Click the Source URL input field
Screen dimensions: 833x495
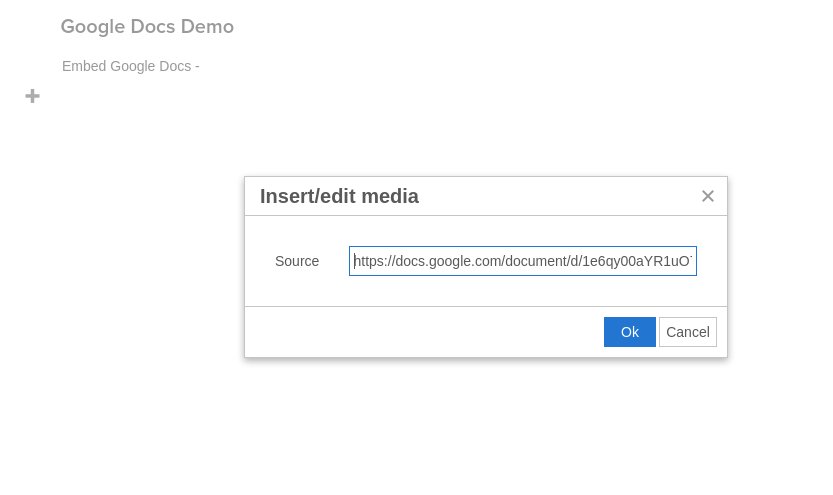[523, 261]
